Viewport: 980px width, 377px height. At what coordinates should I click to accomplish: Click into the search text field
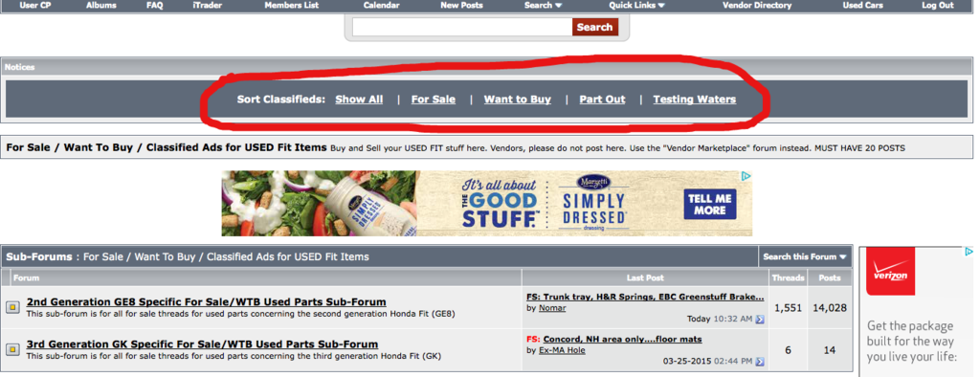[462, 27]
